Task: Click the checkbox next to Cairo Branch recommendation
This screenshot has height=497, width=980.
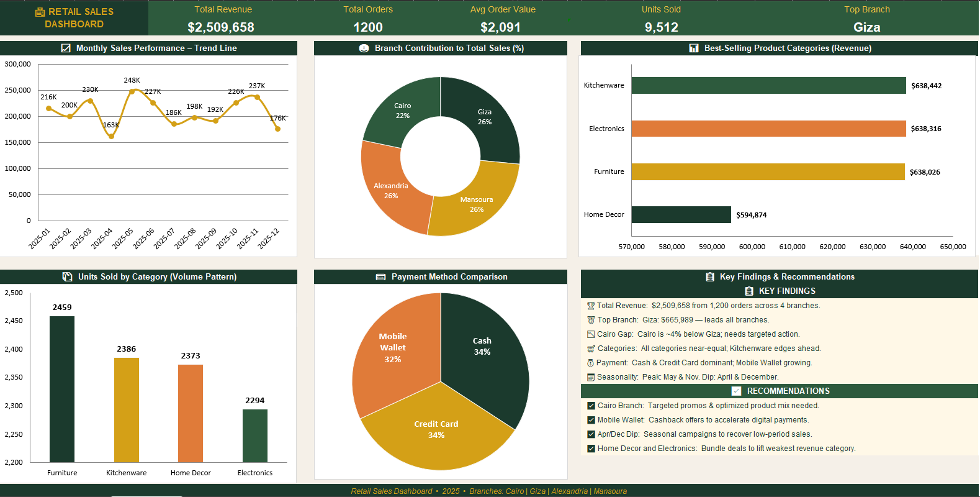Action: [591, 406]
